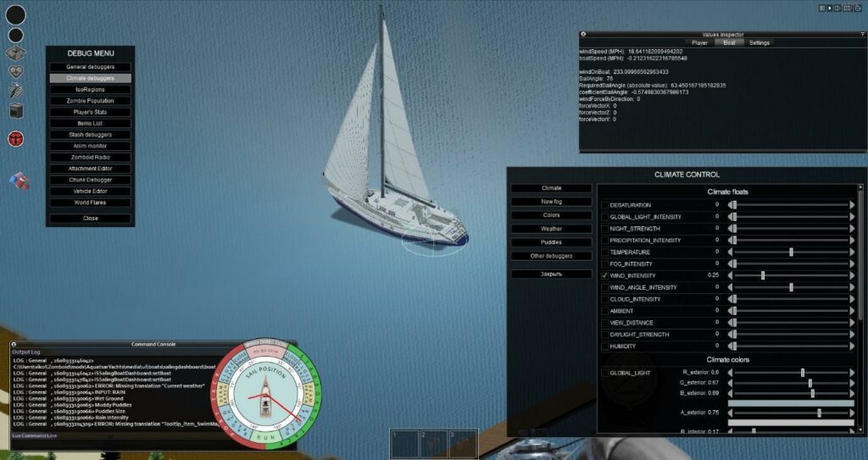Select hotbar slot 1
868x460 pixels.
[x=404, y=444]
